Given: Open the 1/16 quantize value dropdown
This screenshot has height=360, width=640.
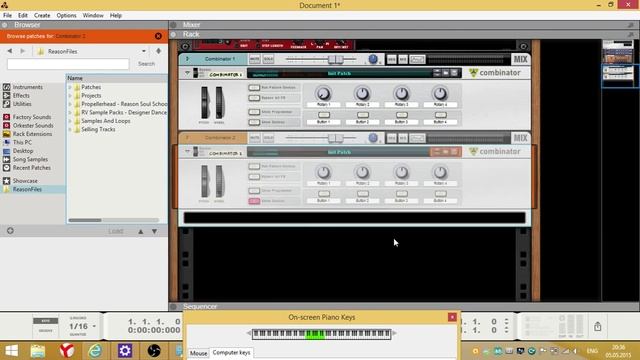Looking at the screenshot, I should [94, 327].
